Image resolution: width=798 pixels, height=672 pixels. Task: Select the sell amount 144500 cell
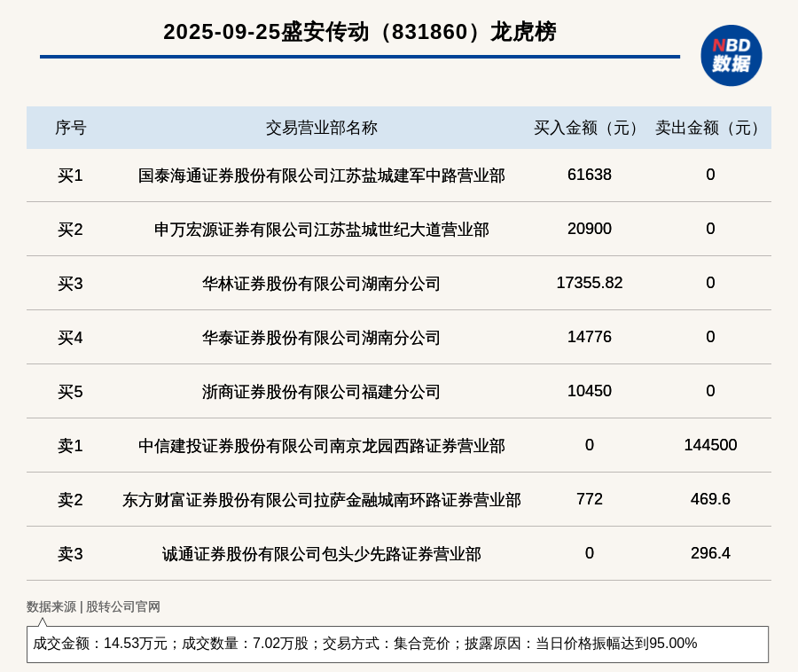(x=710, y=445)
